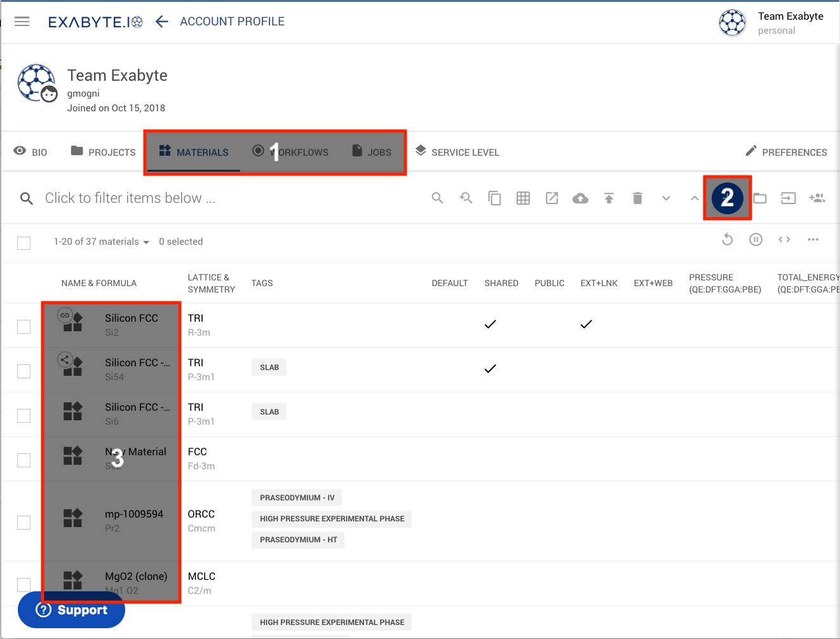Image resolution: width=840 pixels, height=639 pixels.
Task: Switch to grid view of materials
Action: pos(522,198)
